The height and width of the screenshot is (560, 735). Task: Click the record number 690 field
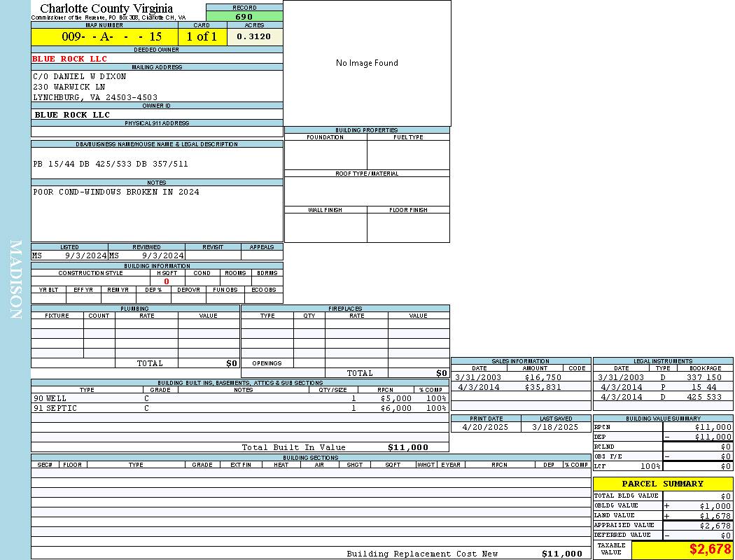coord(244,17)
